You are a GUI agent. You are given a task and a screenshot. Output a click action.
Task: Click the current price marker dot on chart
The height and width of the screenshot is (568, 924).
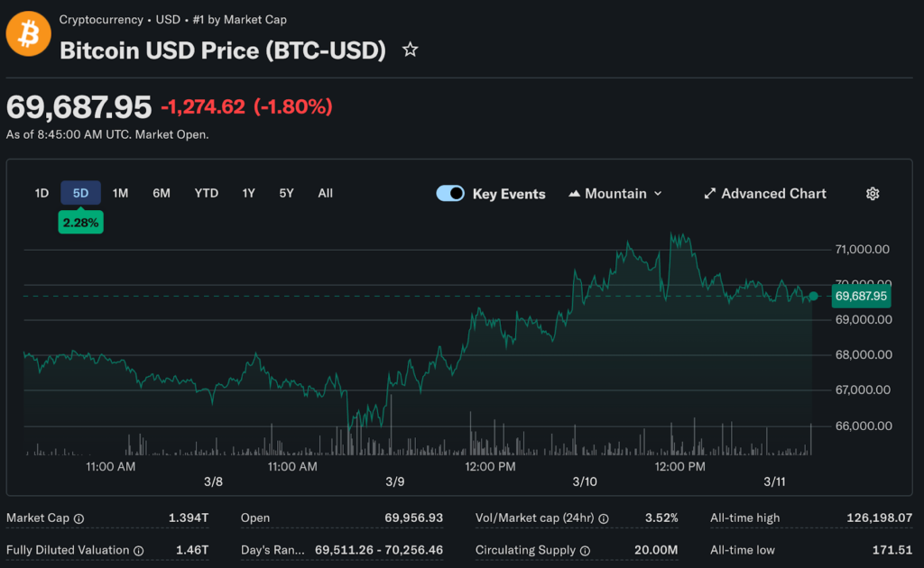[x=814, y=296]
